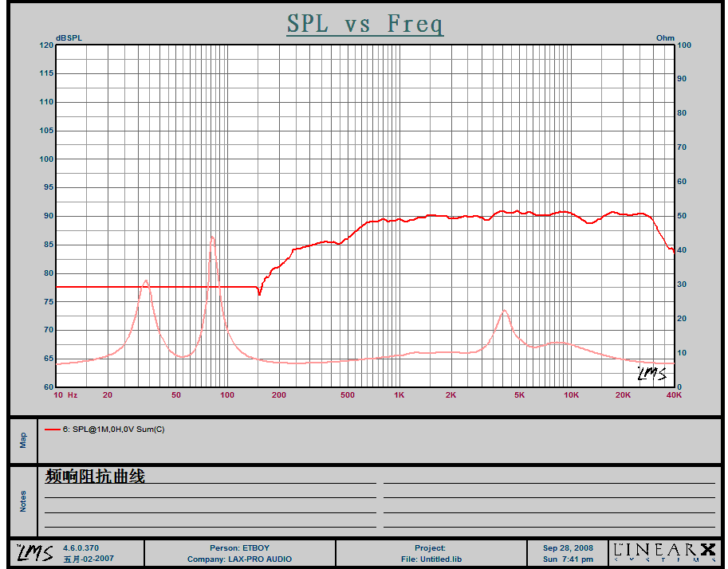Image resolution: width=728 pixels, height=569 pixels.
Task: Click Company: LAX-PRO AUDIO text
Action: [239, 559]
